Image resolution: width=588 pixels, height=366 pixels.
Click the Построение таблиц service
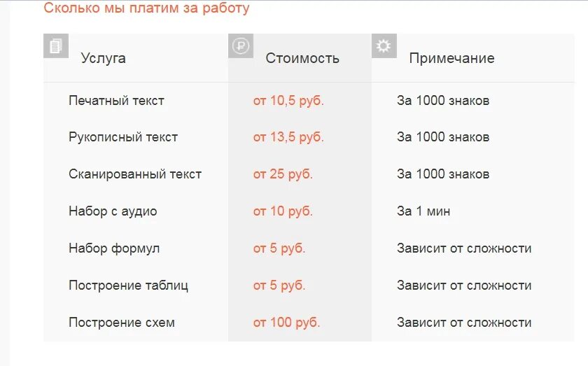click(x=128, y=286)
